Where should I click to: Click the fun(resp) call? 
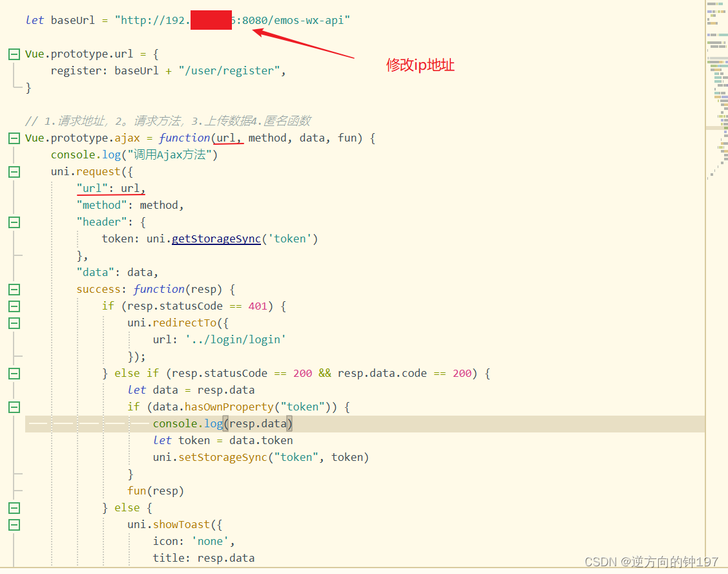coord(156,491)
